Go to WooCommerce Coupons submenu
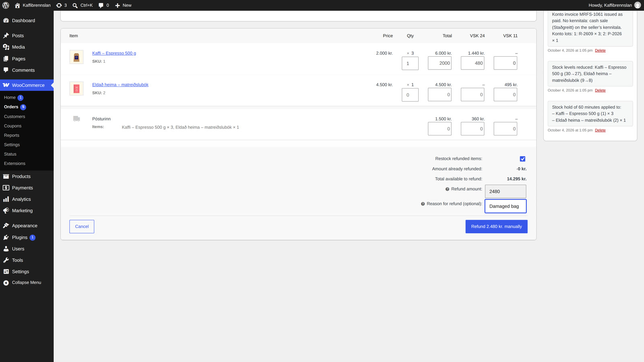 [27, 126]
